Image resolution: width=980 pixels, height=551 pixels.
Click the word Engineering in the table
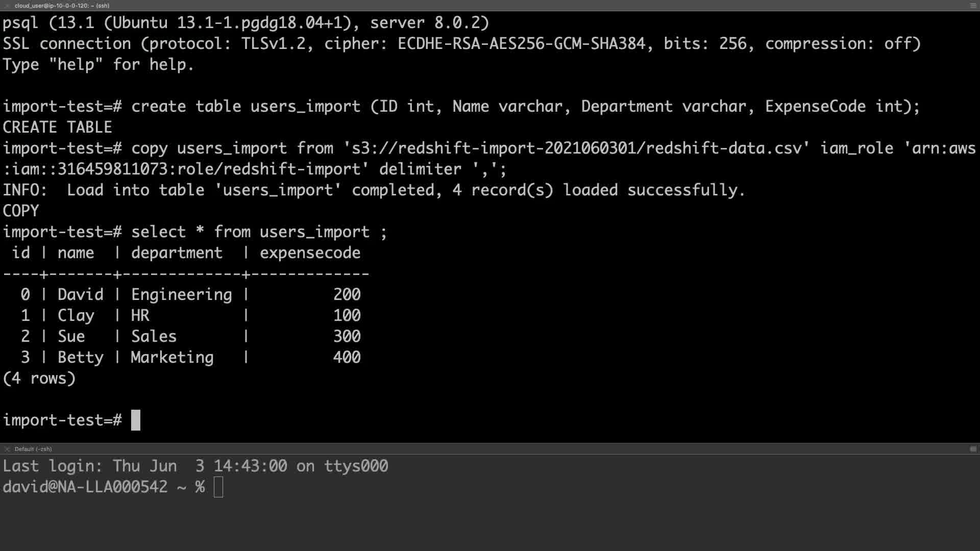pos(181,295)
